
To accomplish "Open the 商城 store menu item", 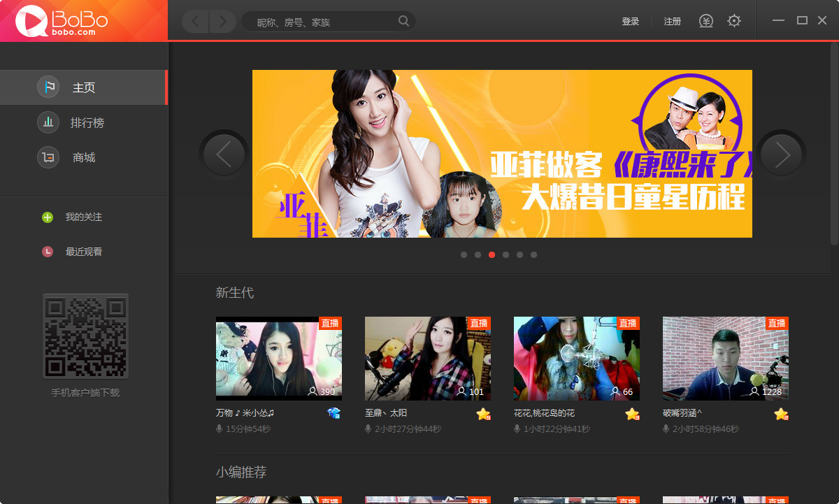I will point(83,157).
